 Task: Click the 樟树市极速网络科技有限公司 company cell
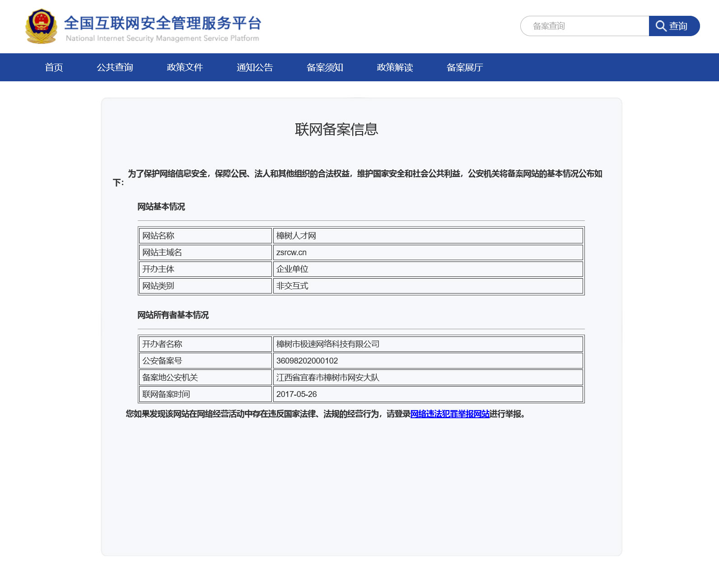tap(428, 344)
